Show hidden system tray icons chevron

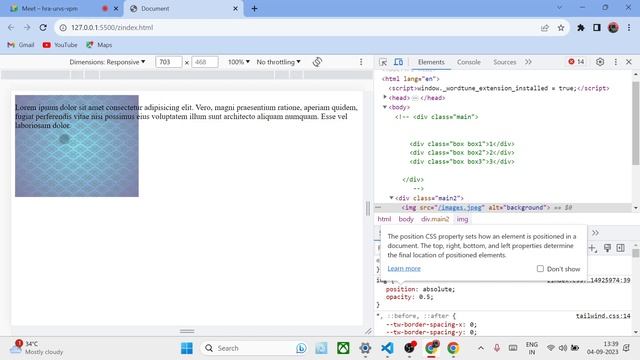point(481,348)
